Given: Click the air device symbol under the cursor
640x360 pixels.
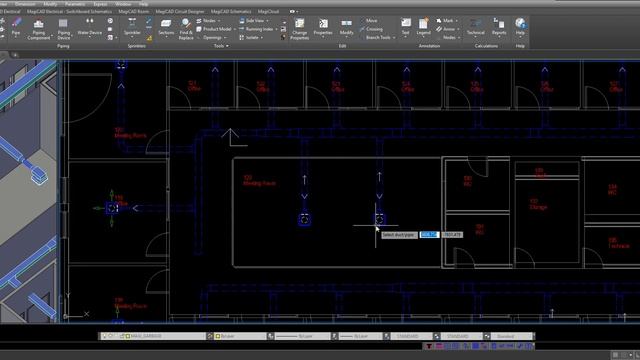Looking at the screenshot, I should (x=380, y=220).
